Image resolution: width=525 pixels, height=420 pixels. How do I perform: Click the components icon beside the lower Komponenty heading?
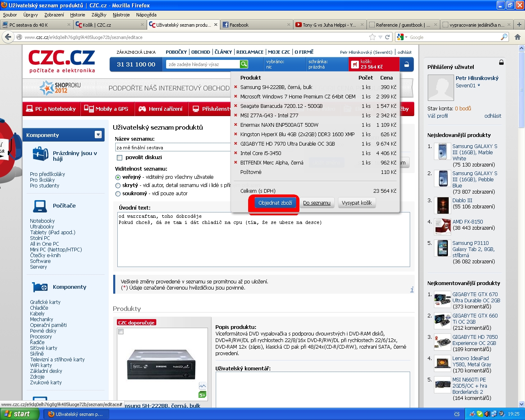click(40, 287)
